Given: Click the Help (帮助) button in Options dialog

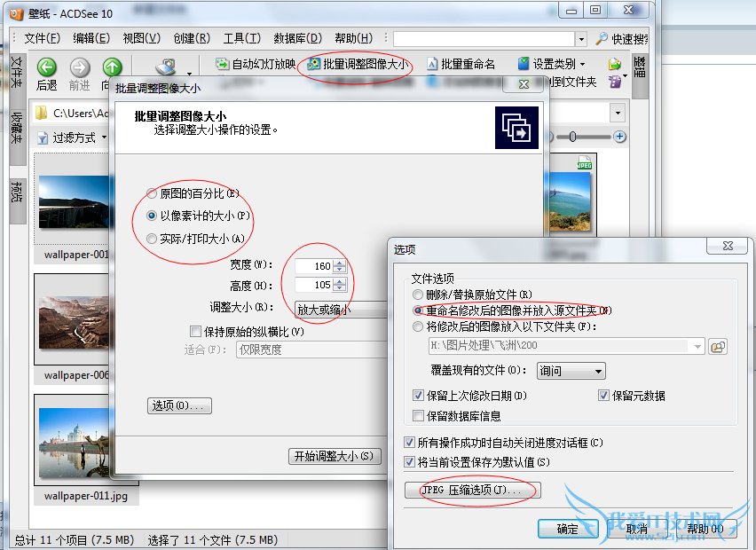Looking at the screenshot, I should pos(705,529).
